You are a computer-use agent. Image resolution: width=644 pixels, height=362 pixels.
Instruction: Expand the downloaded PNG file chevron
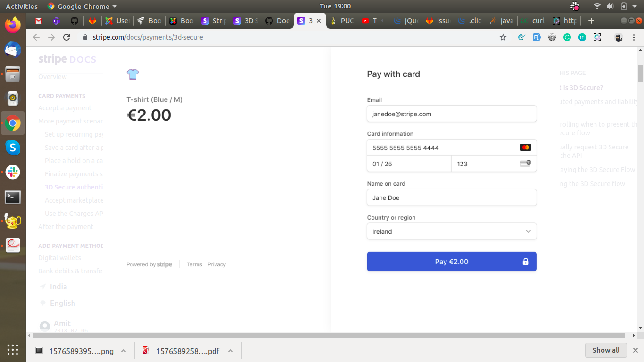tap(124, 351)
